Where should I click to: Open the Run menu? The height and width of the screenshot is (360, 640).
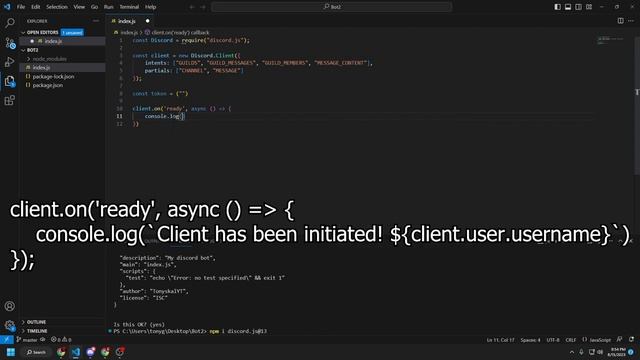click(108, 7)
